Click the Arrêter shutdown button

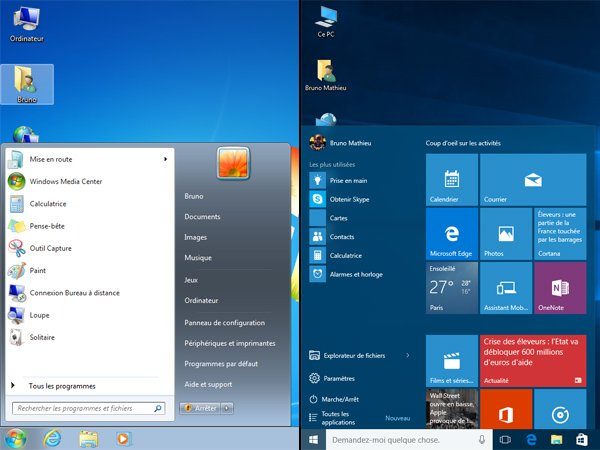pyautogui.click(x=201, y=408)
